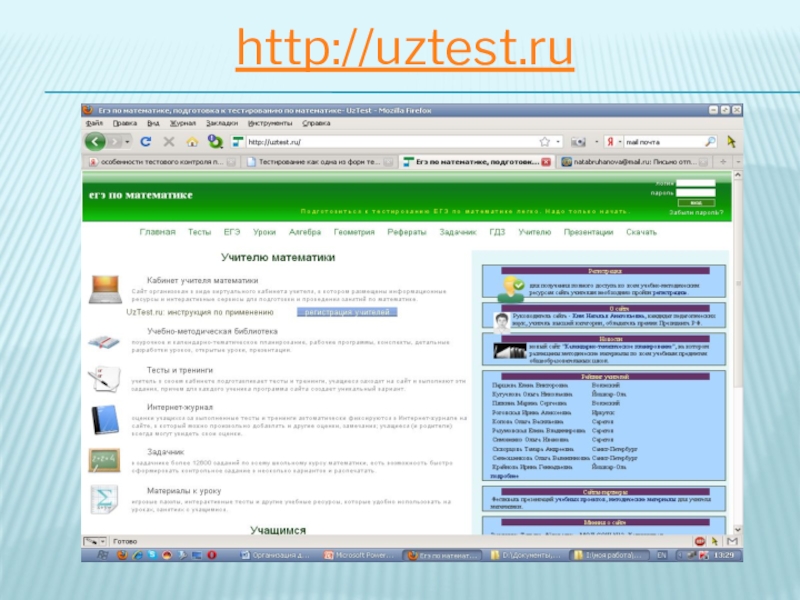Open the Скачать navigation link
This screenshot has width=800, height=600.
641,232
